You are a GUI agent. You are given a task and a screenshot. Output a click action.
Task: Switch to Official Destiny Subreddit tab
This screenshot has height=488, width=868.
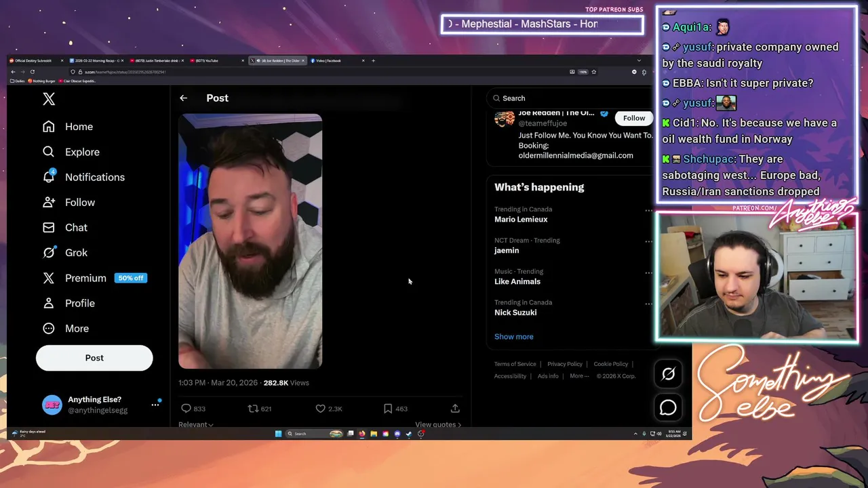point(37,60)
